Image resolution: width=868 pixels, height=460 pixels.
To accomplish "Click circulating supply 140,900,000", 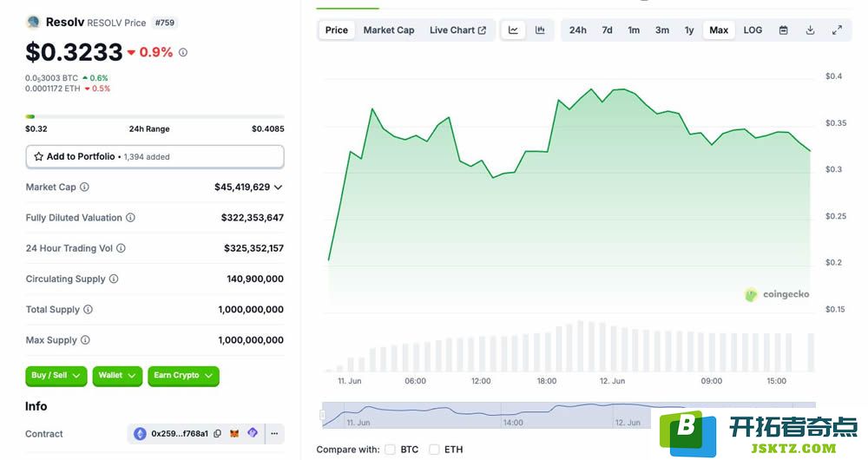I will pos(255,279).
